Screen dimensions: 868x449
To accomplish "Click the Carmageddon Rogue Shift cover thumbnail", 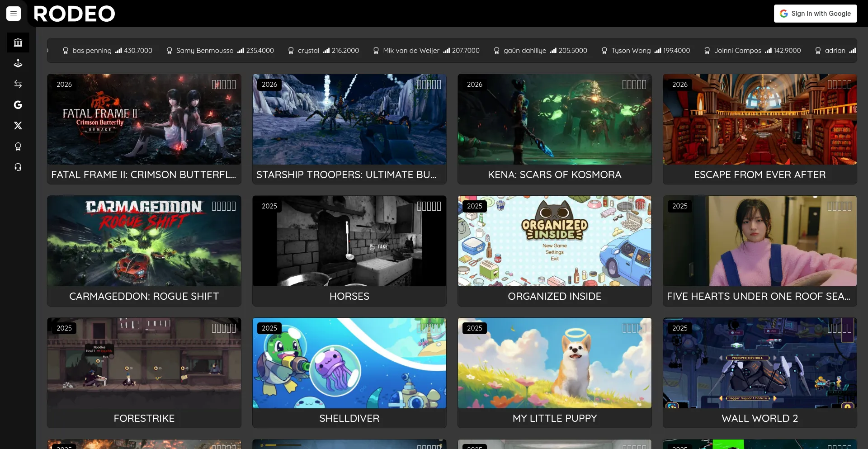I will coord(144,241).
